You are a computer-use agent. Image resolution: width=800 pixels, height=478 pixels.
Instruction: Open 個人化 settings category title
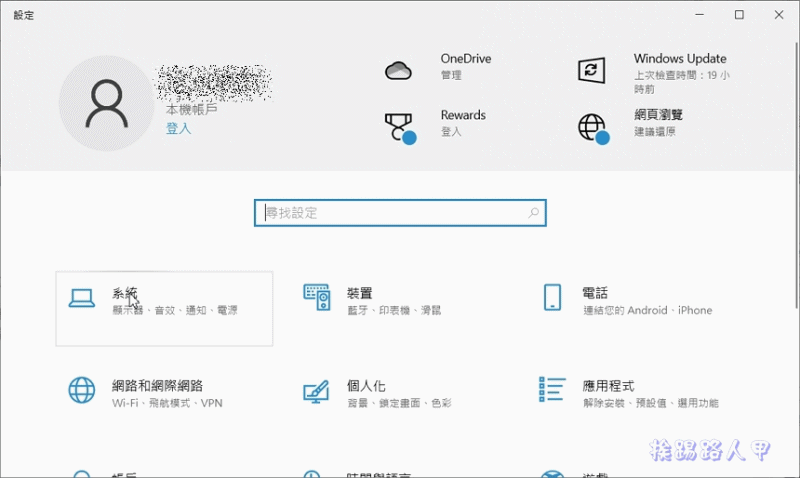point(366,386)
